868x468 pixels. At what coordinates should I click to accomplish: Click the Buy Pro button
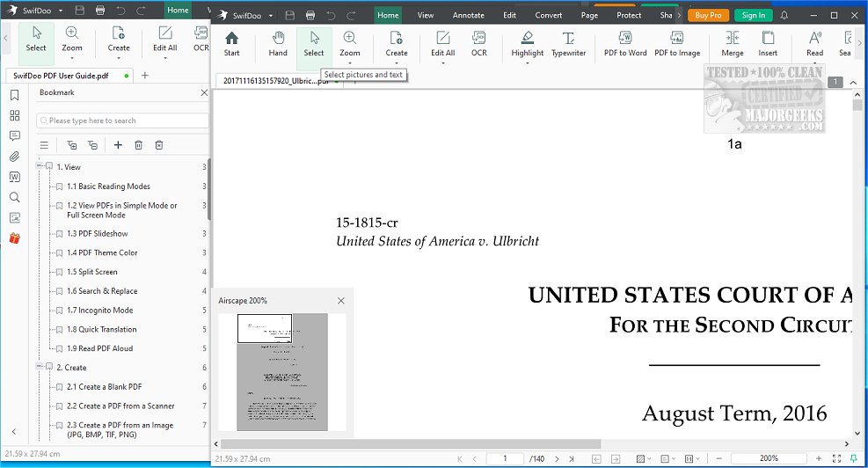pyautogui.click(x=708, y=15)
